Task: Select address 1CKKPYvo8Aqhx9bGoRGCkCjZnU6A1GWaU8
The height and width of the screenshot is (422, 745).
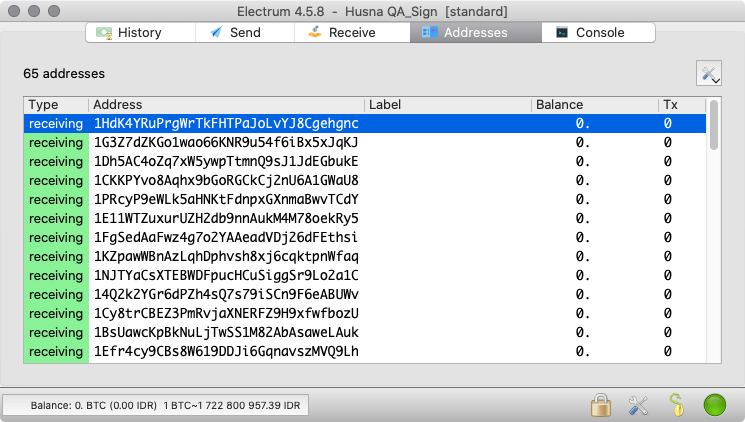Action: [x=226, y=181]
